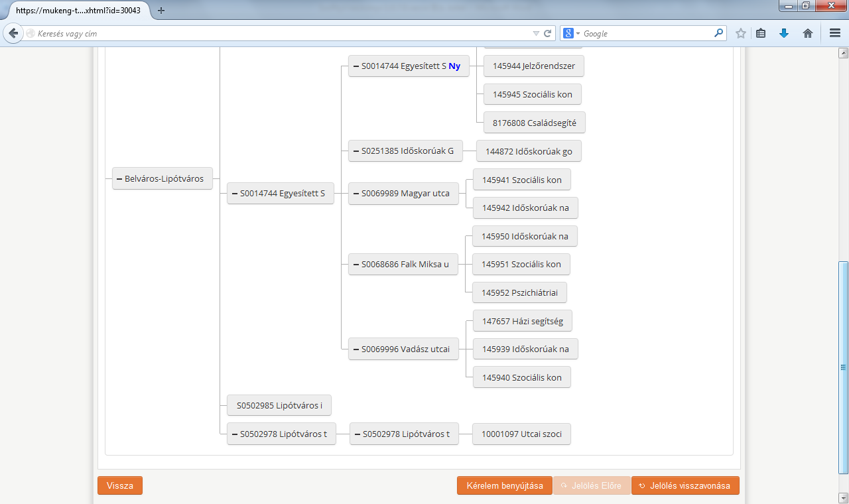Select 145952 Pszichiátriai node

520,292
